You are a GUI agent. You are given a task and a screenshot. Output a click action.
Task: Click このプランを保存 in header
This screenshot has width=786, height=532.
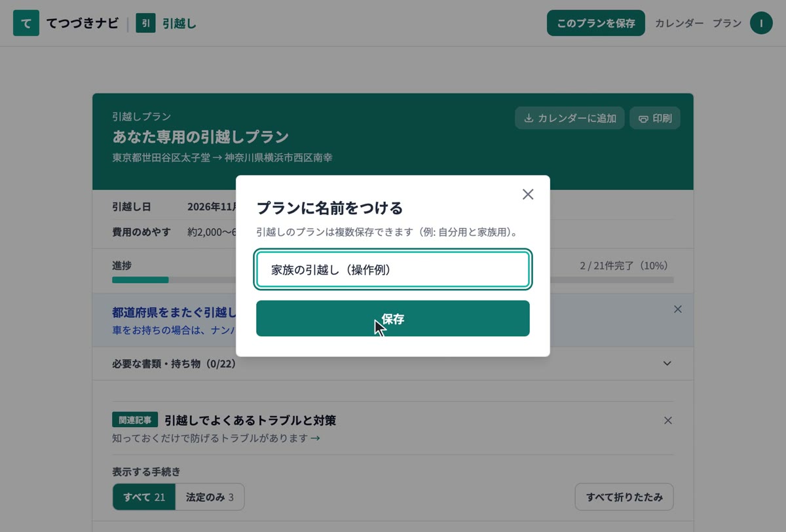pyautogui.click(x=596, y=23)
